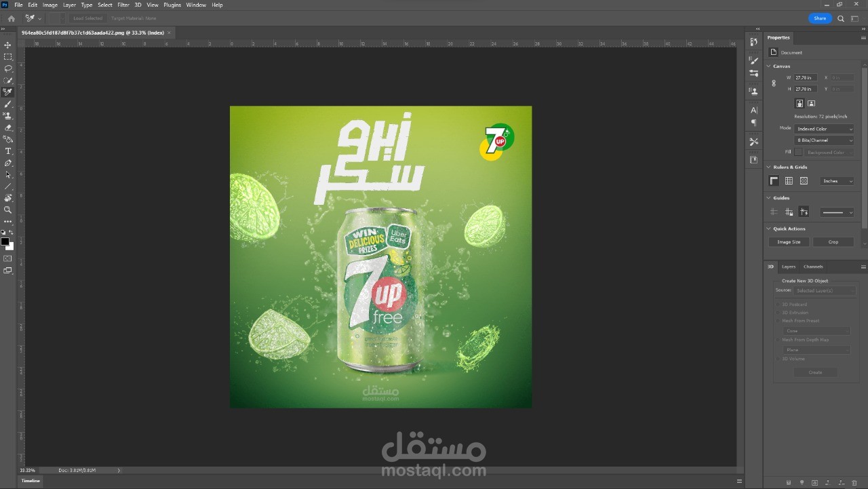This screenshot has width=868, height=489.
Task: Select the Rectangular Marquee tool
Action: pyautogui.click(x=8, y=57)
